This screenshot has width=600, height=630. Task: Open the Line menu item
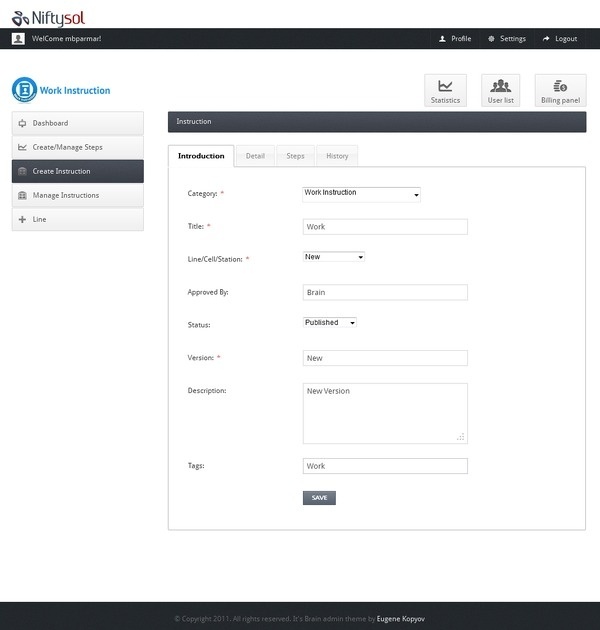(x=78, y=219)
